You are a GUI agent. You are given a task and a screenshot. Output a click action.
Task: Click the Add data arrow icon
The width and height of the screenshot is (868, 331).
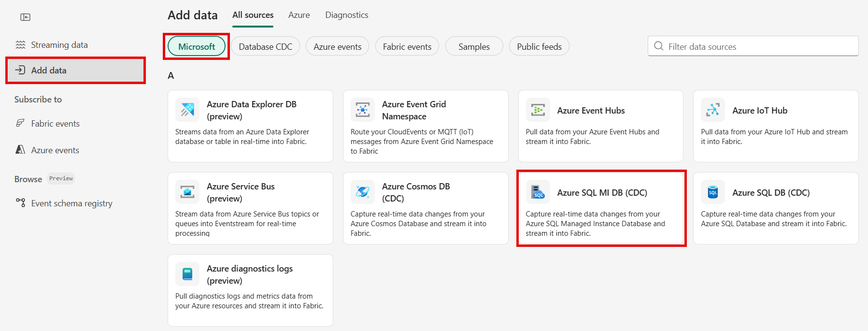(x=20, y=70)
